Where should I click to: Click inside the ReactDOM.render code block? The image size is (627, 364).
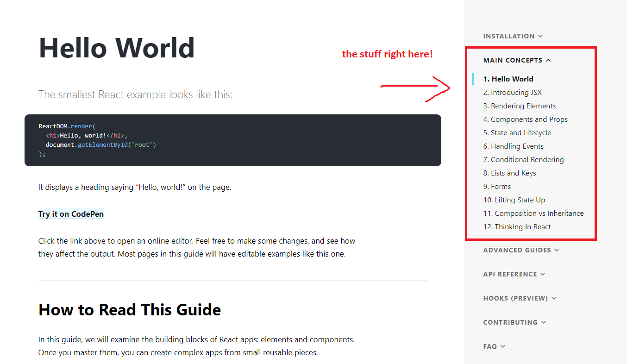coord(233,140)
